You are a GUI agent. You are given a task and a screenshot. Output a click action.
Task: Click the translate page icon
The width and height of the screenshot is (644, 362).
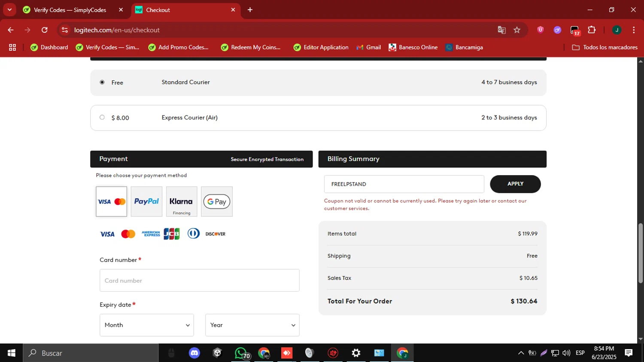click(501, 30)
